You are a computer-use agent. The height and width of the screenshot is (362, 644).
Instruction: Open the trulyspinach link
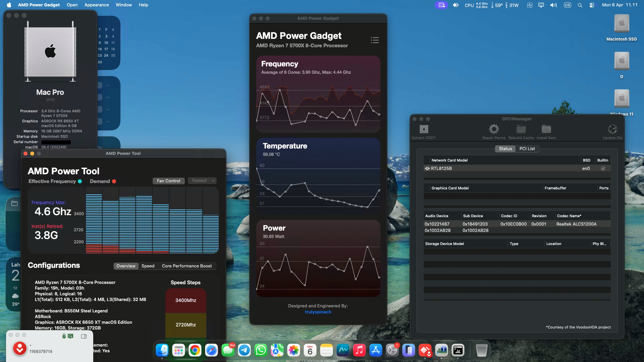pyautogui.click(x=318, y=312)
